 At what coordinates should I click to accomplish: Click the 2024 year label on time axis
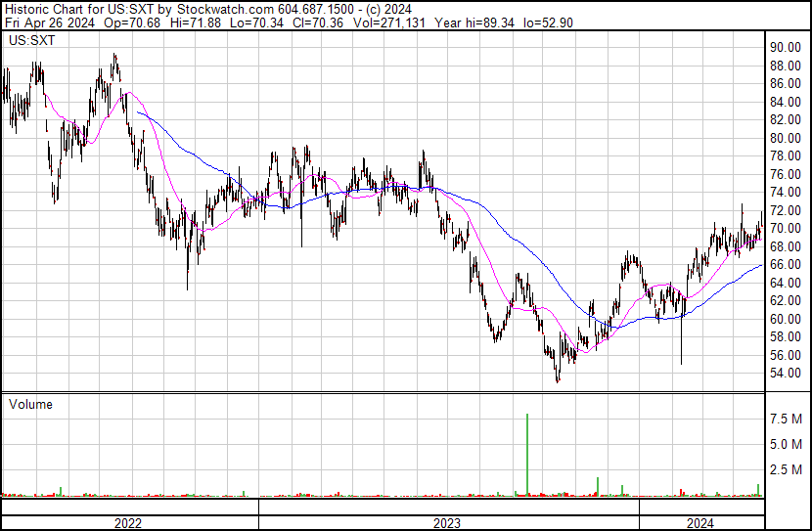pos(700,523)
